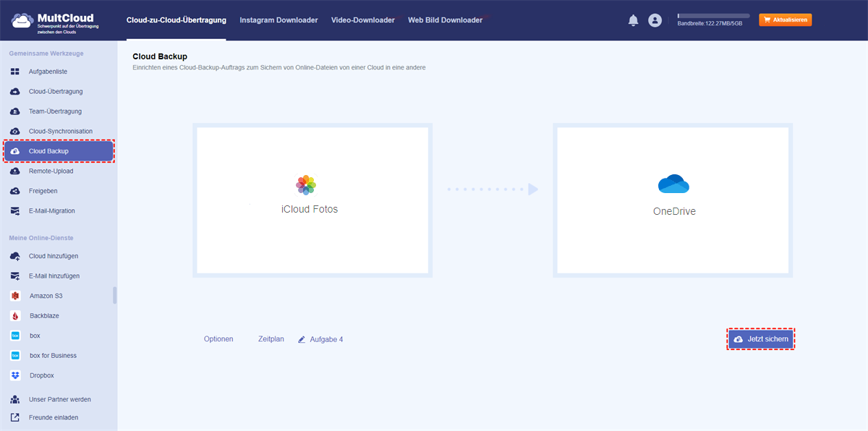The height and width of the screenshot is (431, 868).
Task: Click the Dropbox icon
Action: pyautogui.click(x=15, y=375)
